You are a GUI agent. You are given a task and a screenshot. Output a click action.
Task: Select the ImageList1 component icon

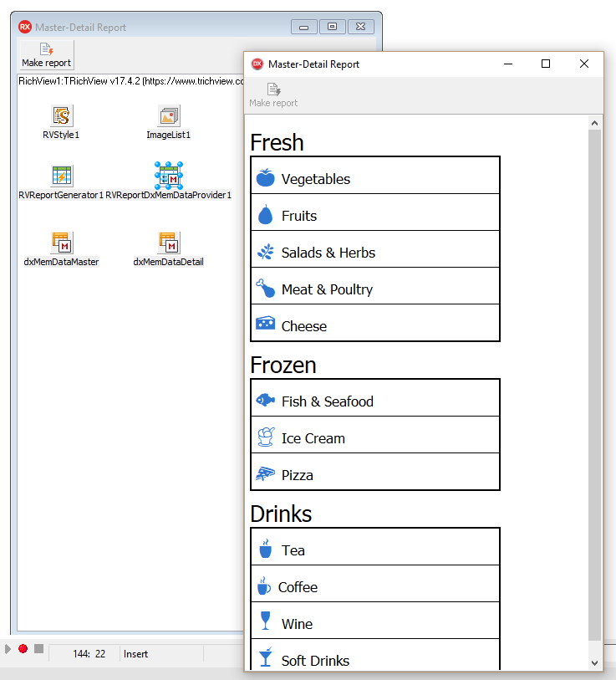(x=168, y=115)
